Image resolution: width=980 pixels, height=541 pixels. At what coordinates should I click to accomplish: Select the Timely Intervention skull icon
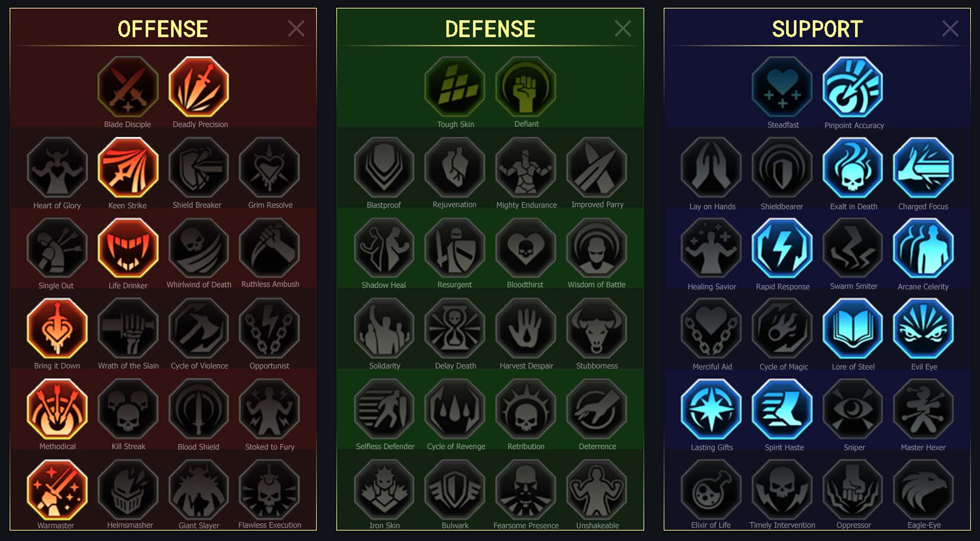point(782,489)
